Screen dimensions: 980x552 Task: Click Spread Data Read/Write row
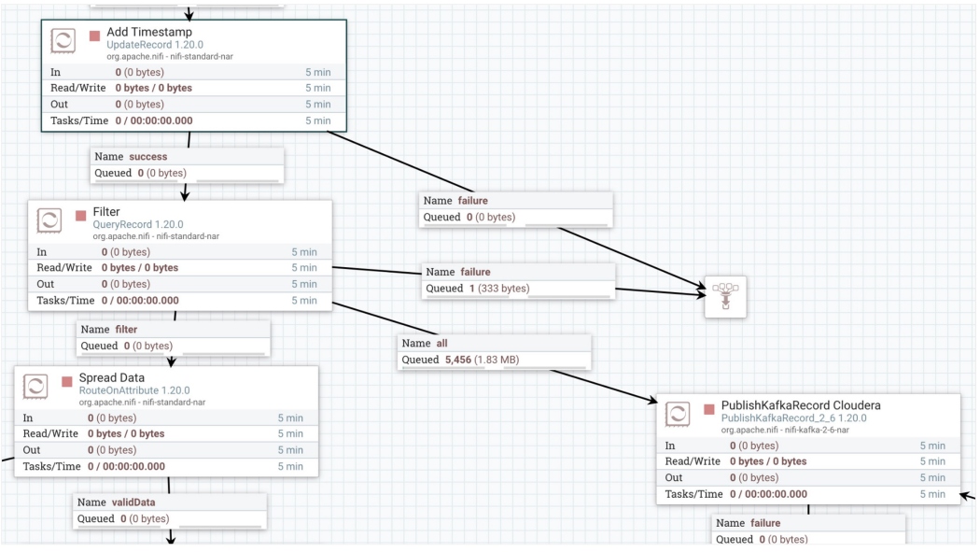pyautogui.click(x=166, y=434)
